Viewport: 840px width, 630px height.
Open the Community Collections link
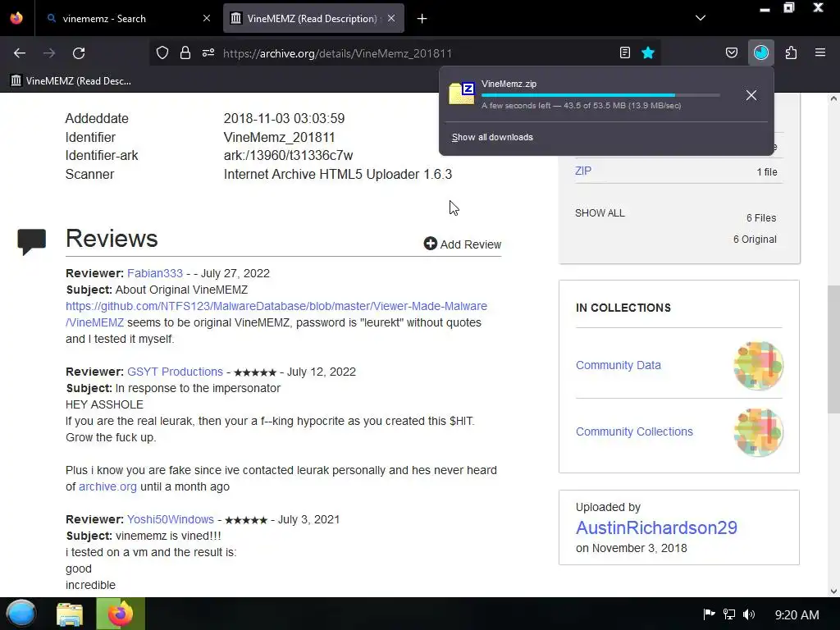pos(634,431)
